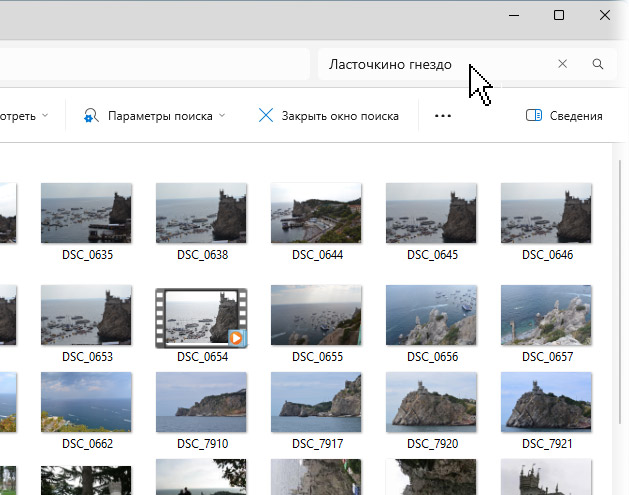Toggle the Сведения details pane
This screenshot has height=495, width=629.
564,116
